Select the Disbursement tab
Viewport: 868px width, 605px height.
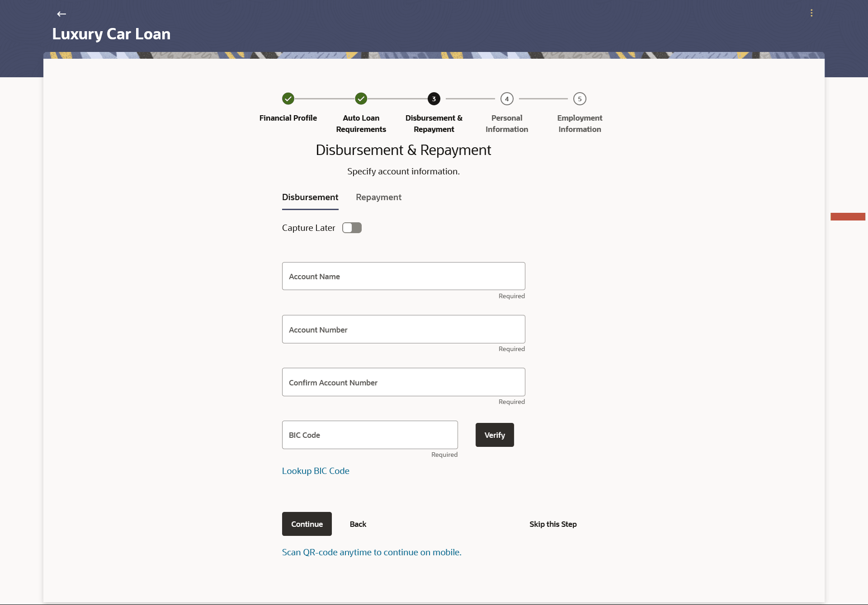310,197
